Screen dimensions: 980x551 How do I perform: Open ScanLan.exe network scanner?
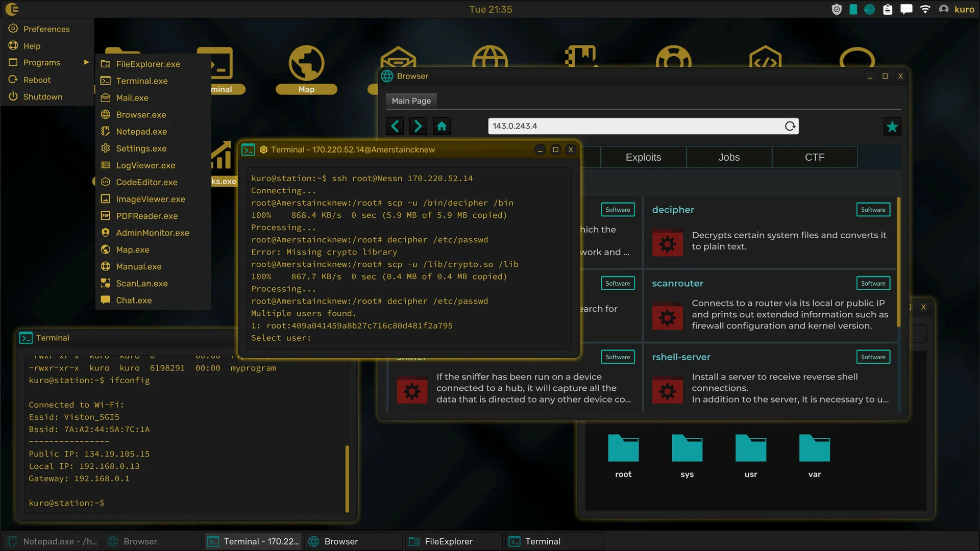[x=141, y=283]
